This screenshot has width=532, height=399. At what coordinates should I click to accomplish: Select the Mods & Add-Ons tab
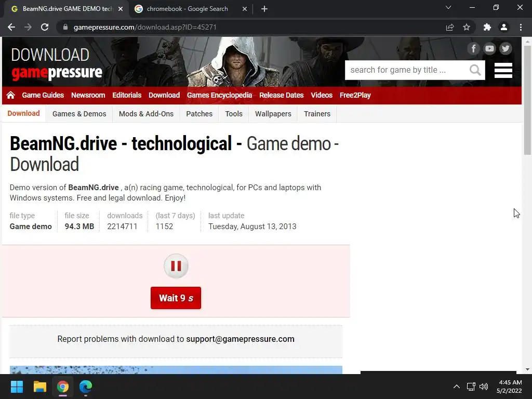coord(146,114)
